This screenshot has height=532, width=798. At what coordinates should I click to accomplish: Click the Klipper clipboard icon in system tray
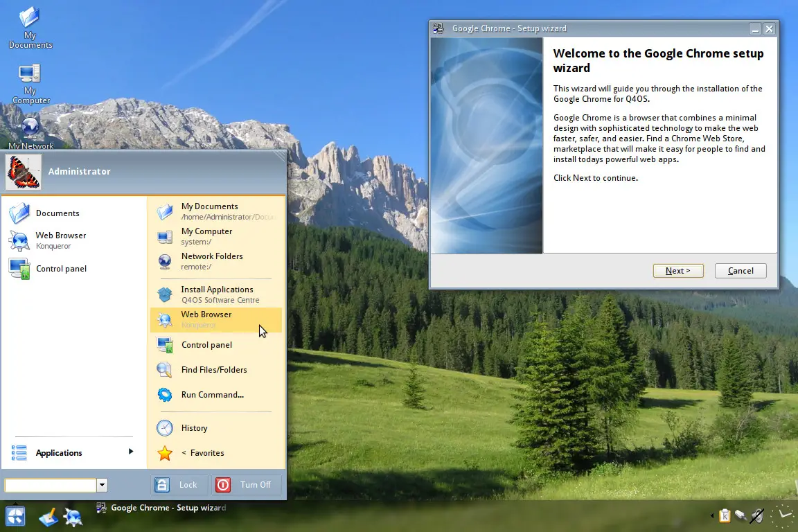725,515
